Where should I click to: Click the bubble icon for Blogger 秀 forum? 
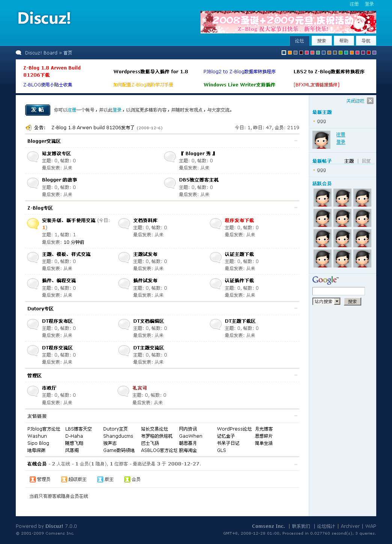(170, 157)
